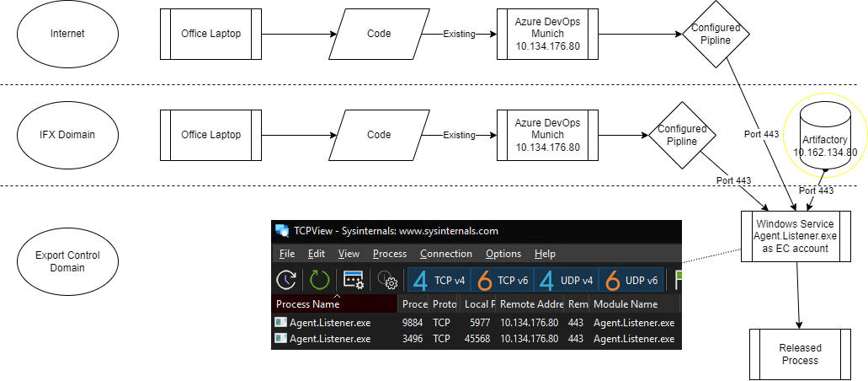Click remote address in the 3496 row

click(530, 338)
